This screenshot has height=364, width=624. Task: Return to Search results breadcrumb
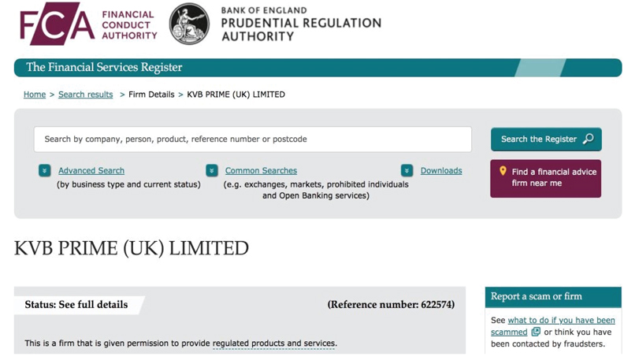86,95
